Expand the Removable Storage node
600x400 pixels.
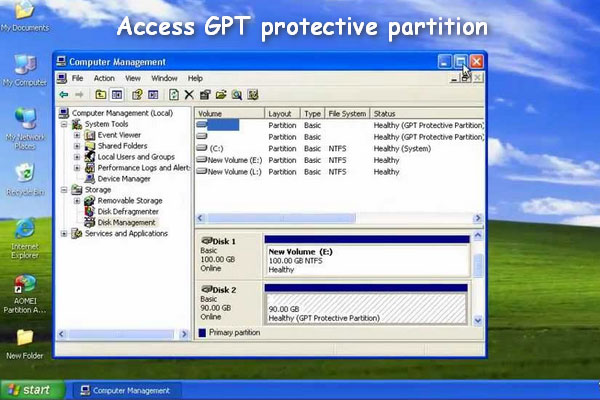coord(77,201)
